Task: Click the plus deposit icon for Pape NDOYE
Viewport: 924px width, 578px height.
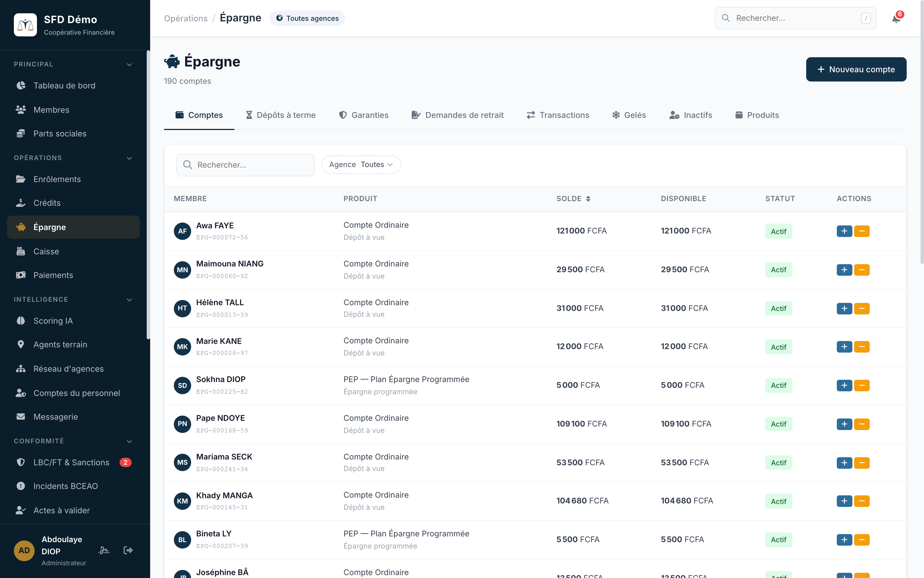Action: pyautogui.click(x=844, y=424)
